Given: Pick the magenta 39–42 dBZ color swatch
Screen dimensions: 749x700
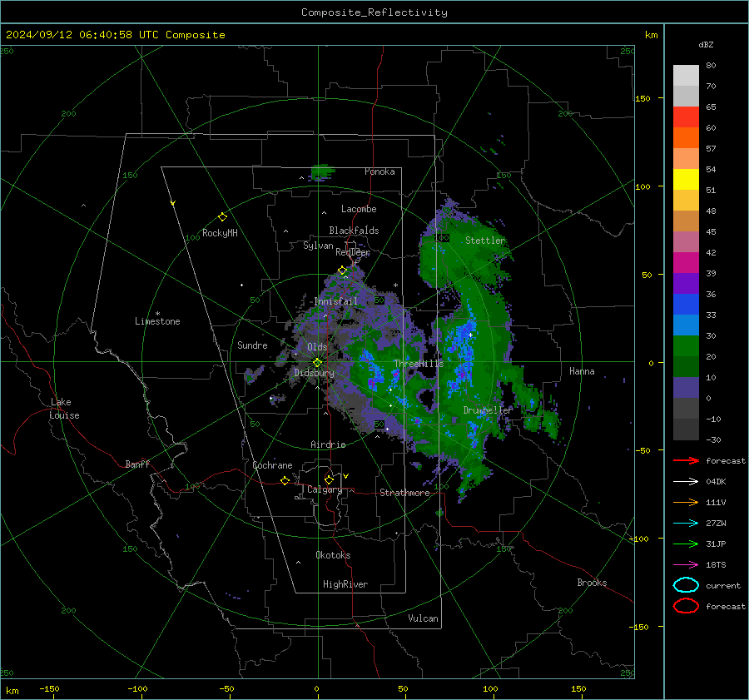Looking at the screenshot, I should [x=686, y=263].
